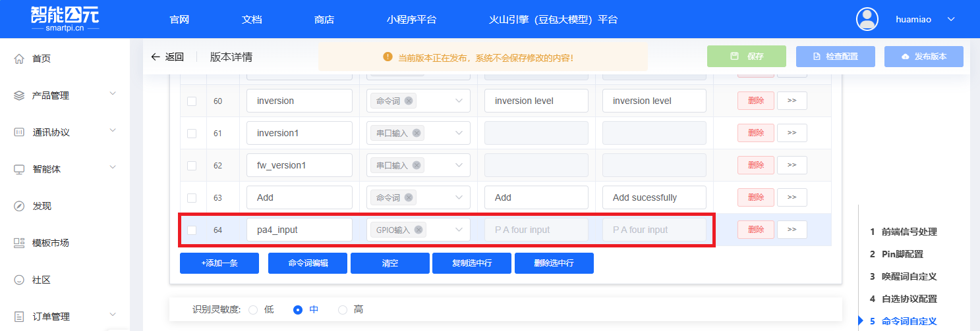Remove the GPIO输入 tag in row 64
Viewport: 980px width, 331px height.
click(418, 230)
